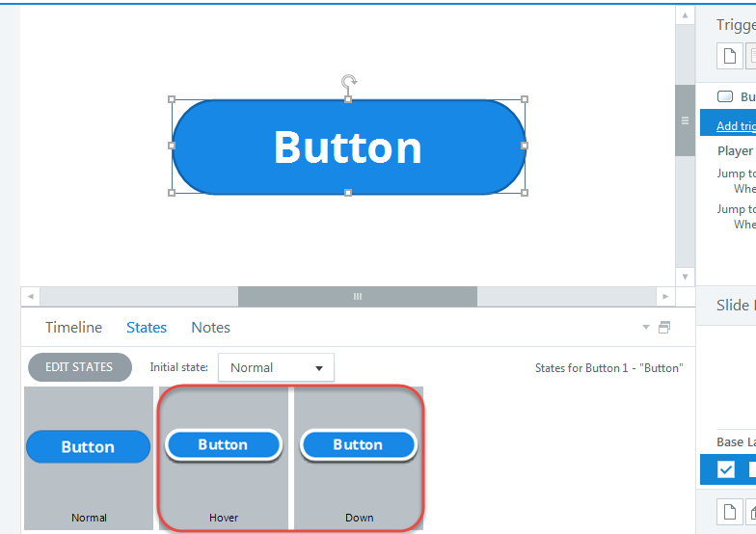Viewport: 756px width, 534px height.
Task: Open the Initial state dropdown
Action: 276,367
